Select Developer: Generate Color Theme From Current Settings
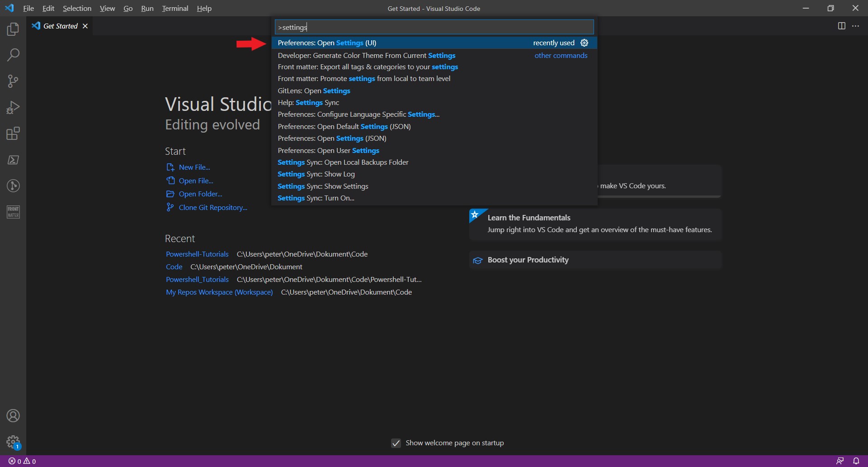Viewport: 868px width, 467px height. pos(434,55)
